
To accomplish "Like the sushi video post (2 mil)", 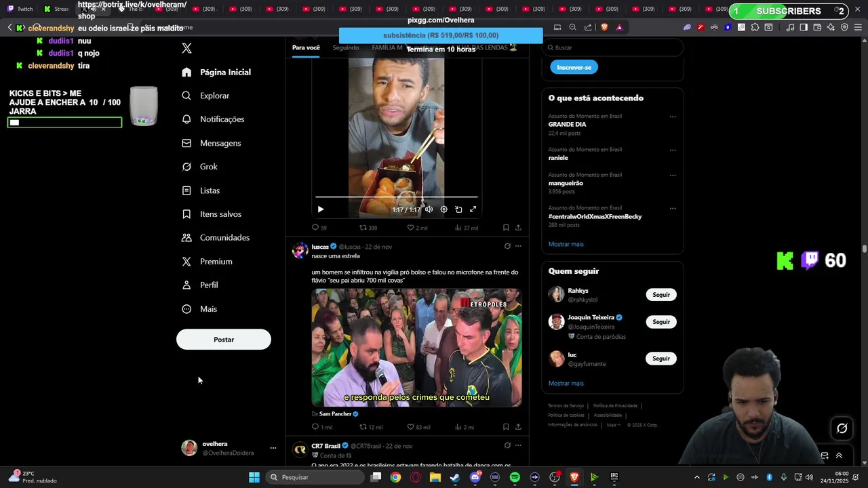I will coord(417,228).
